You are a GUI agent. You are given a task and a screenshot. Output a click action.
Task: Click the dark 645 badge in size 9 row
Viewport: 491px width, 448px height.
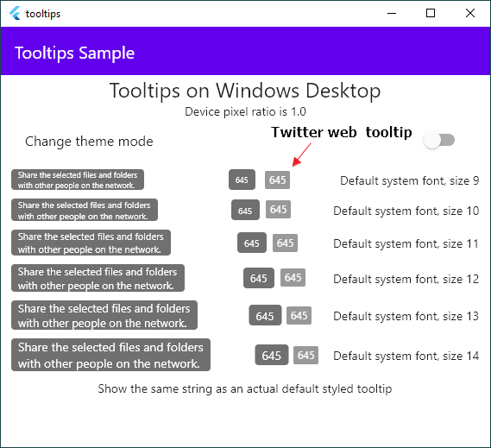[x=242, y=180]
